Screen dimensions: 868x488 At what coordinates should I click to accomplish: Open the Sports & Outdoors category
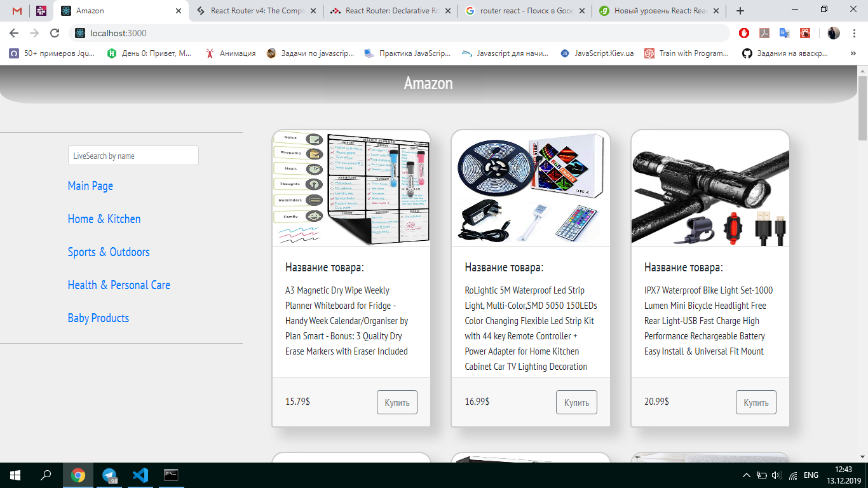pyautogui.click(x=109, y=252)
